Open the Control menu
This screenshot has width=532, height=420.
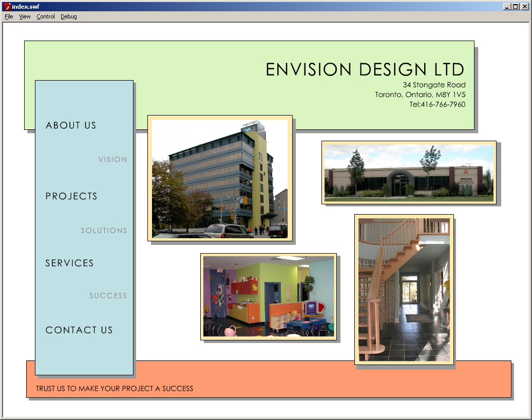[46, 16]
